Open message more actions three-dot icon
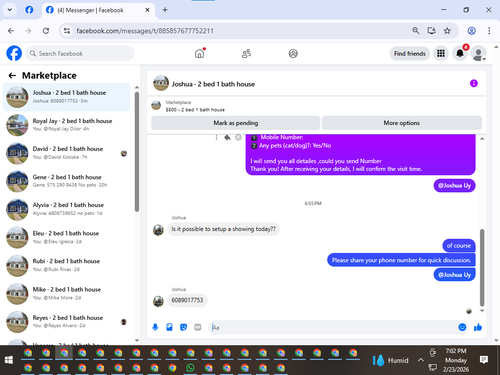 pyautogui.click(x=216, y=137)
